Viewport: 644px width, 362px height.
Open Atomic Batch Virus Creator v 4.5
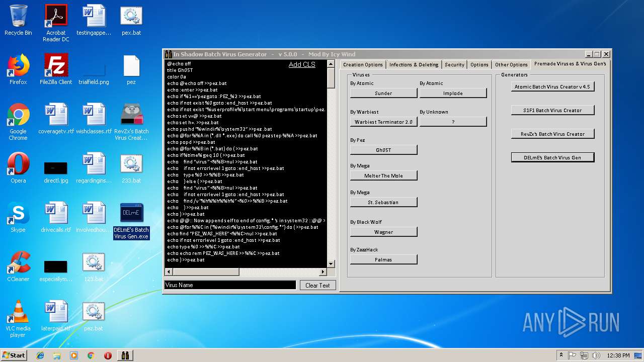(x=552, y=86)
